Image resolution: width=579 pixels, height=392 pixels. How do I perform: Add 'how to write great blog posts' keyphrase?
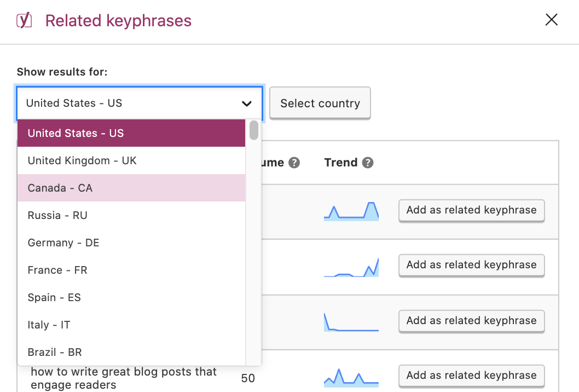click(471, 376)
